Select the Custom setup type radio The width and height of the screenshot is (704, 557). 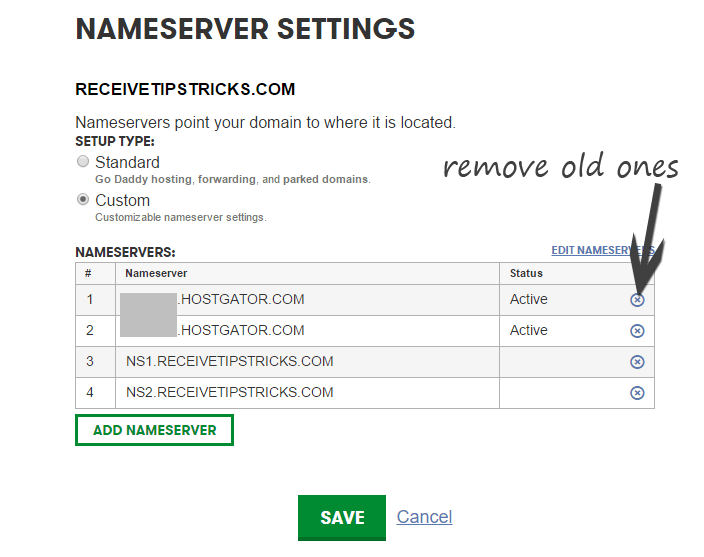tap(83, 199)
